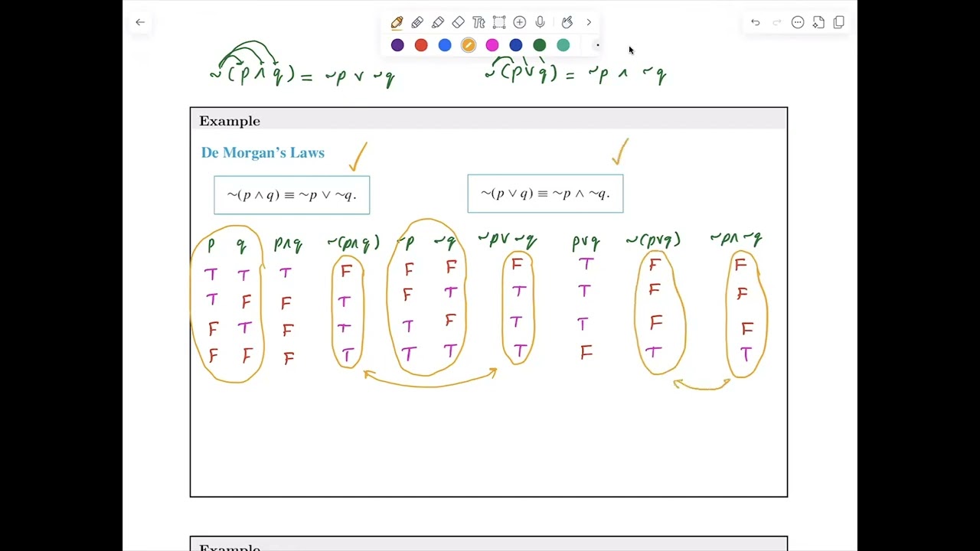Undo the last stroke
The height and width of the screenshot is (551, 980).
click(756, 22)
